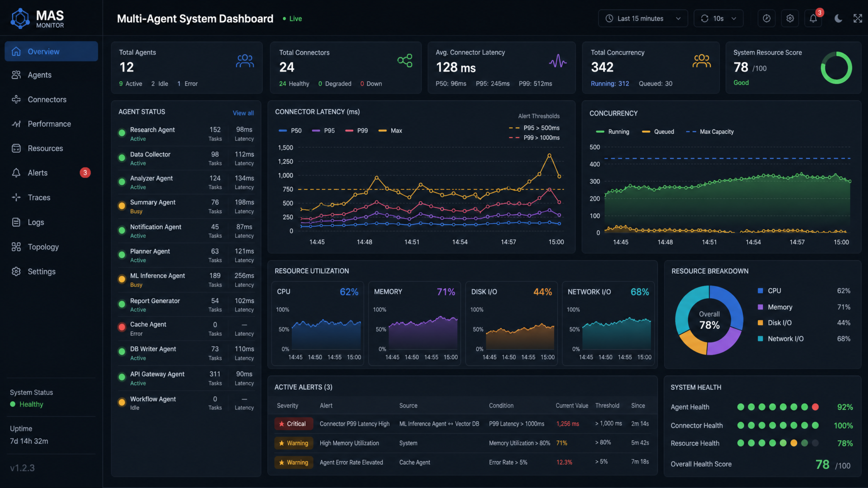Image resolution: width=868 pixels, height=488 pixels.
Task: Click the Logs document icon
Action: pos(16,222)
